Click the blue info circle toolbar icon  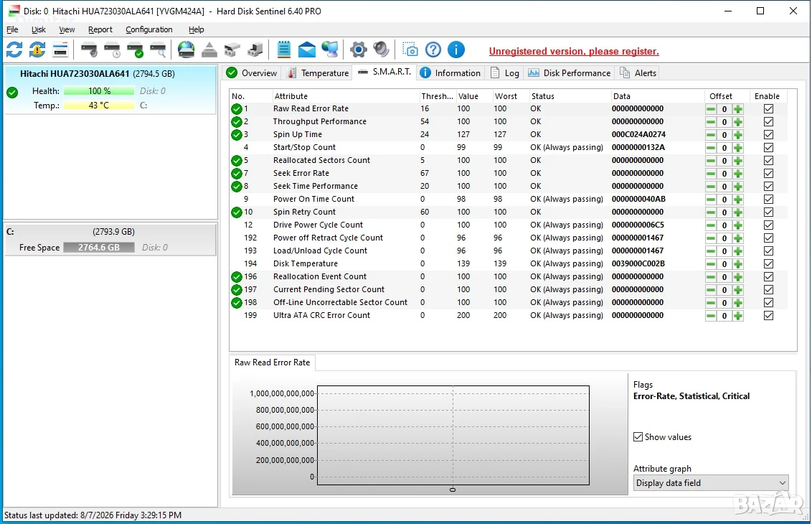coord(455,50)
